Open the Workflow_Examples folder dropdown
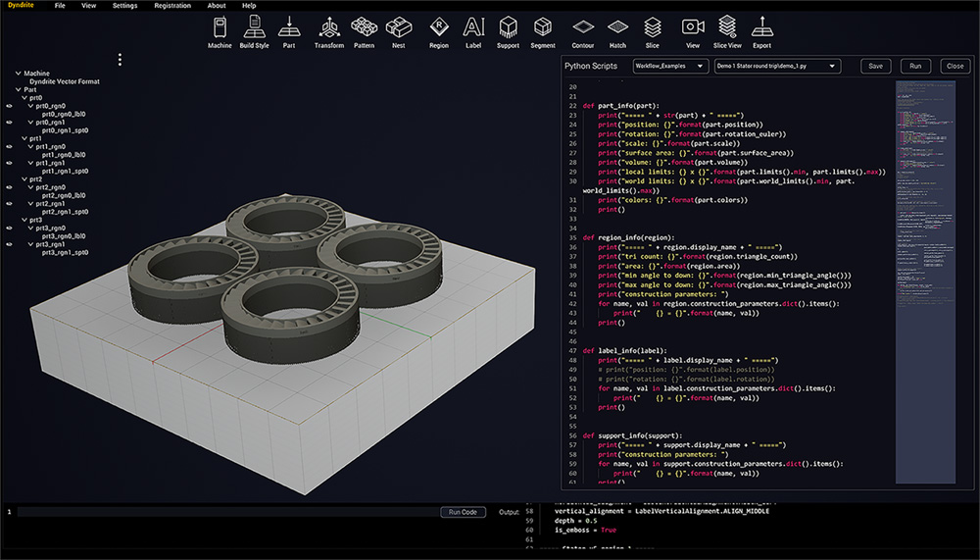980x560 pixels. (x=670, y=66)
